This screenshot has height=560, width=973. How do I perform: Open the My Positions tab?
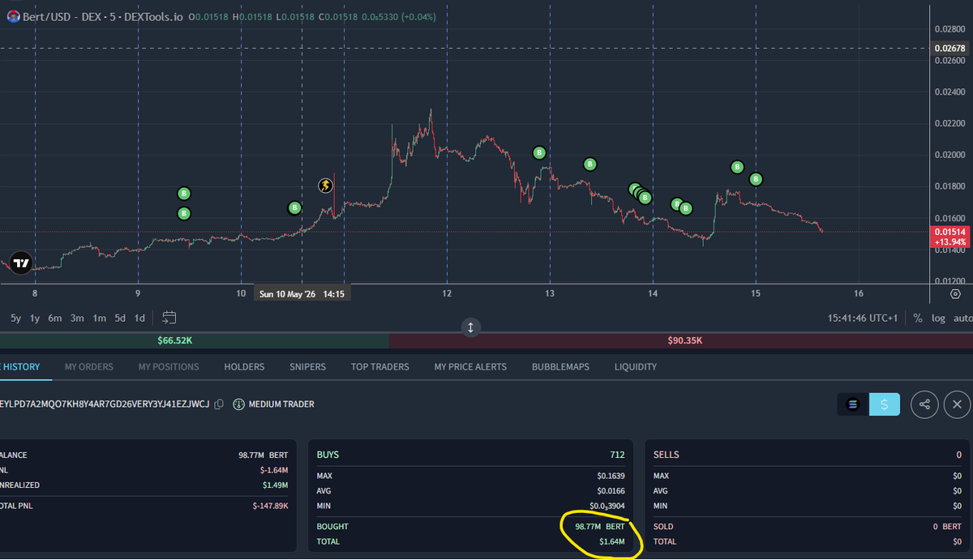click(169, 366)
